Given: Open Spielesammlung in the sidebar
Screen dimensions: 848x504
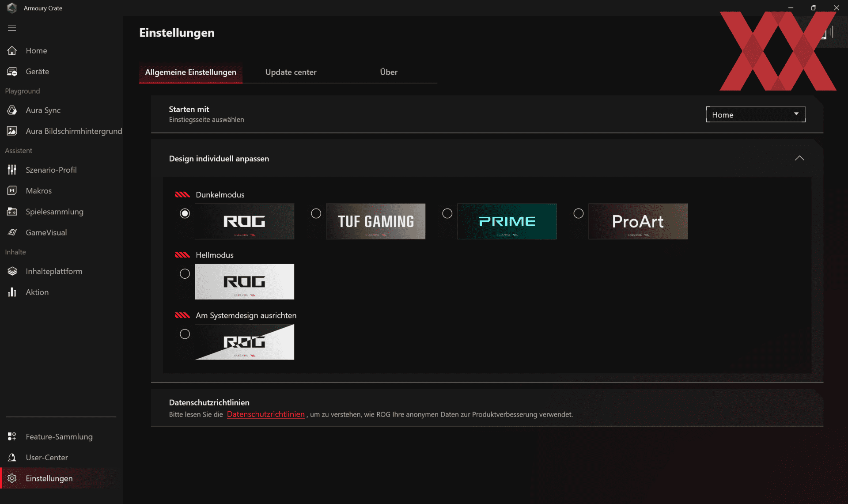Looking at the screenshot, I should pos(55,212).
